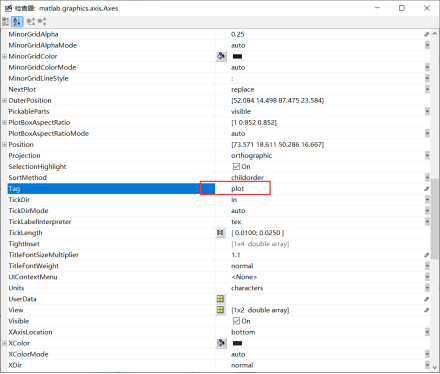The height and width of the screenshot is (374, 440).
Task: Edit the MinorGridAlpha value 0.25
Action: (x=238, y=34)
